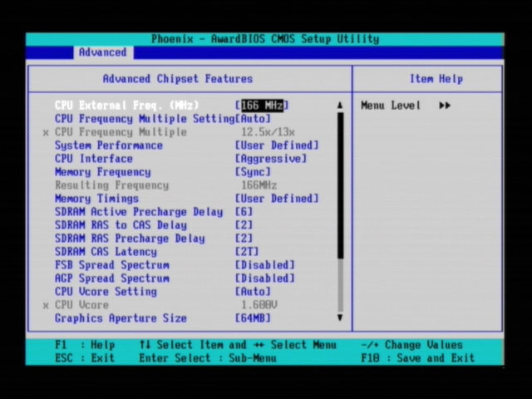
Task: Open the [Auto] CPU Frequency Multiple Setting value
Action: coord(253,119)
